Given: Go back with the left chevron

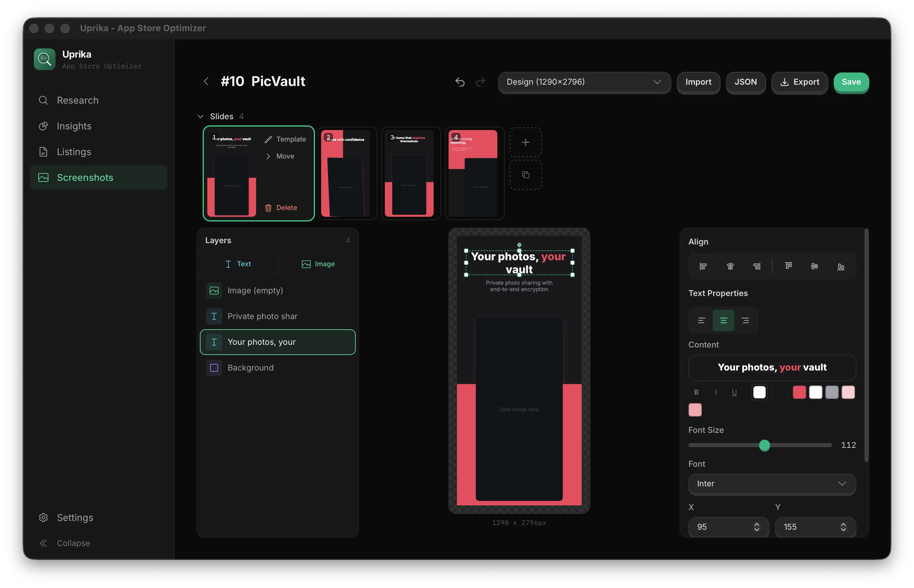Looking at the screenshot, I should tap(206, 81).
